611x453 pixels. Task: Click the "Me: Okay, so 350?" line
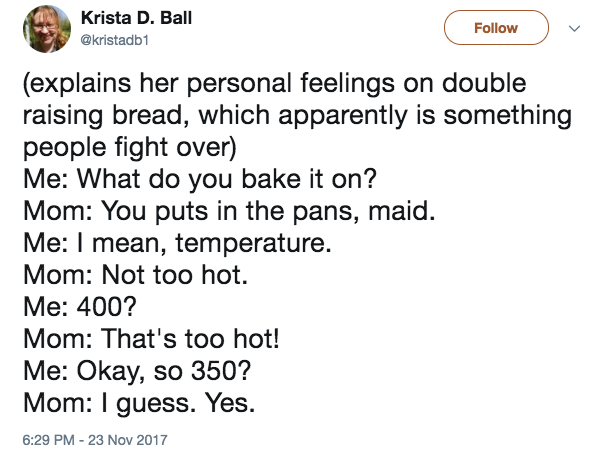click(137, 371)
